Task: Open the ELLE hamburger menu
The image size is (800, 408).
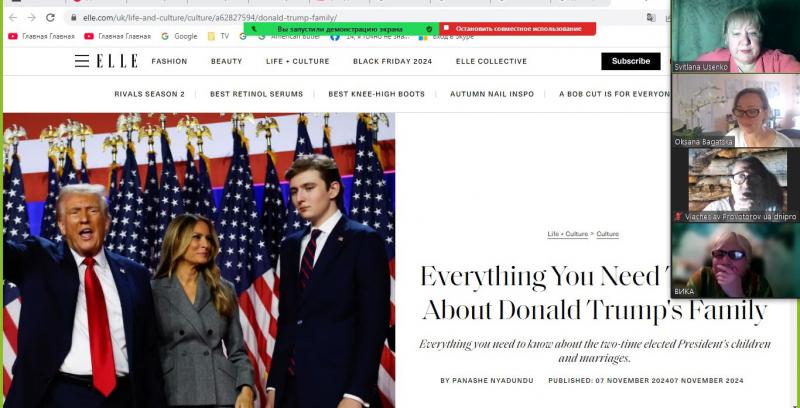Action: pos(82,61)
